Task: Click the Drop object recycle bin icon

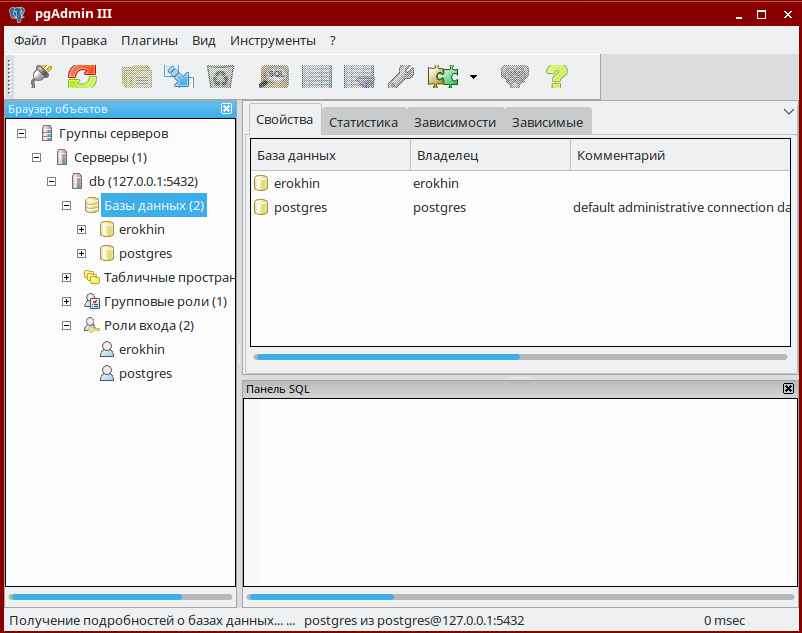Action: pos(220,77)
